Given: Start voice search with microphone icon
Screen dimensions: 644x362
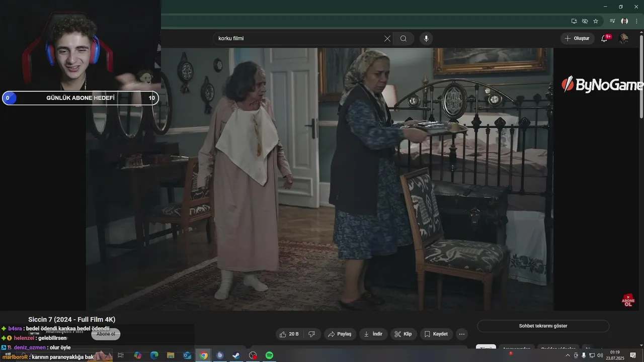Looking at the screenshot, I should (426, 39).
